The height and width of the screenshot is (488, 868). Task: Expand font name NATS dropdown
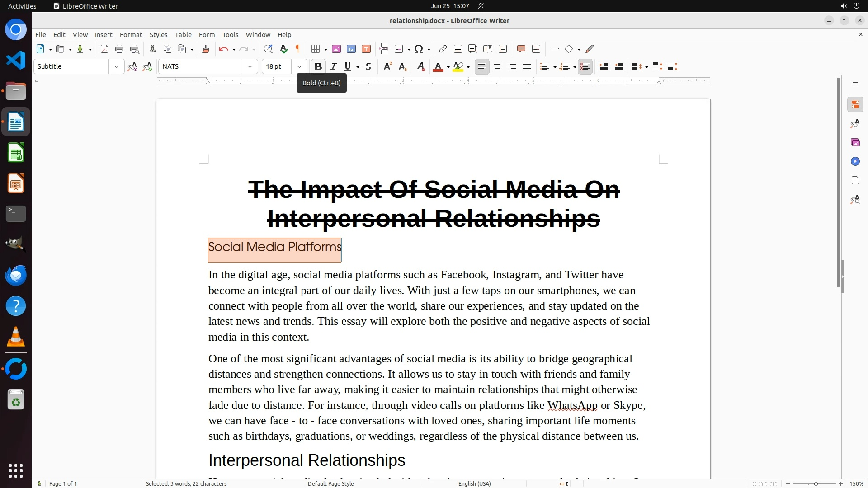tap(250, 67)
